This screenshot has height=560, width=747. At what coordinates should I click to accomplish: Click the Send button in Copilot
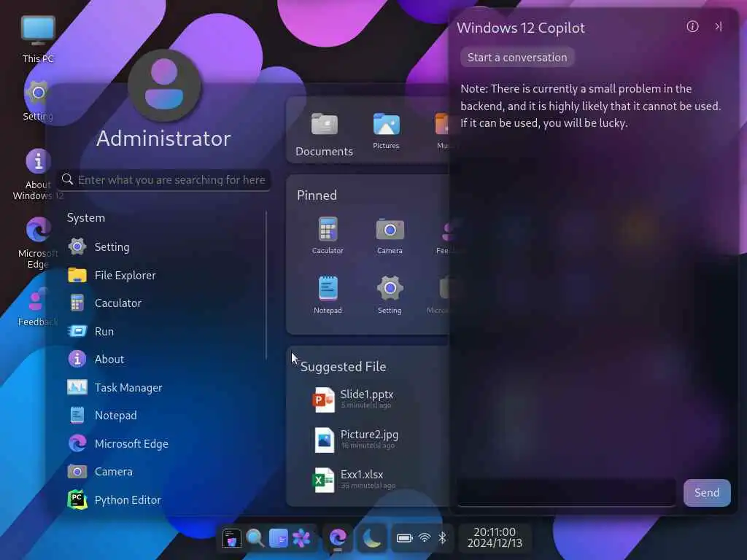tap(707, 492)
